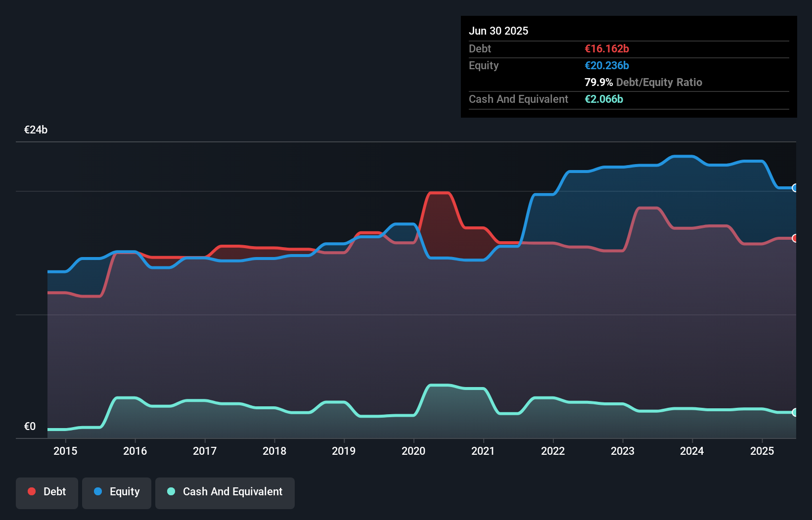This screenshot has width=812, height=520.
Task: Click the teal Cash And Equivalent legend dot
Action: (x=171, y=491)
